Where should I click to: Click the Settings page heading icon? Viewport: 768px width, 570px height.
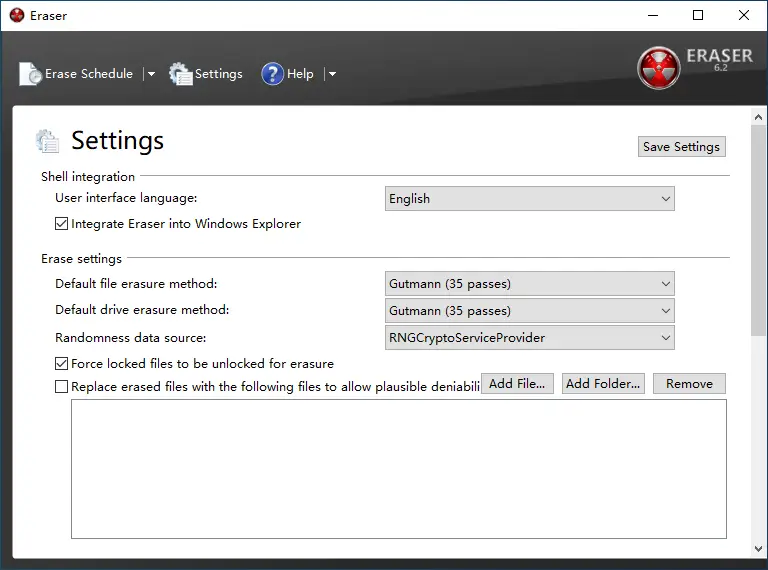pyautogui.click(x=47, y=141)
